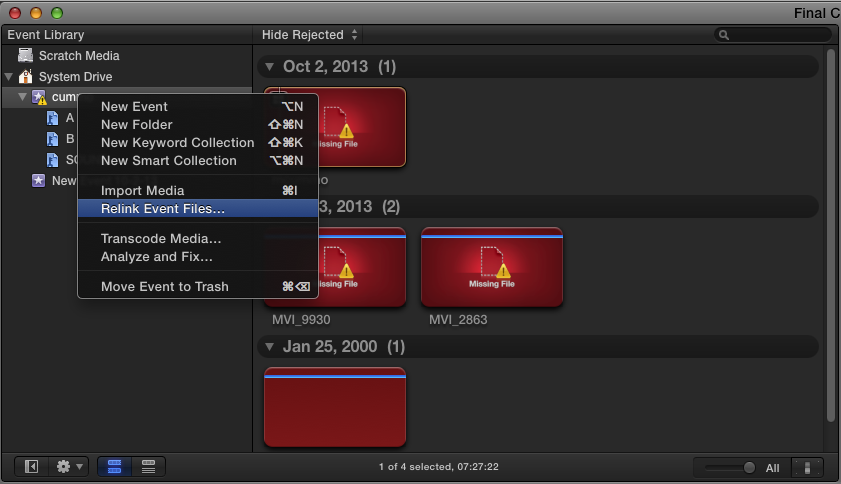Choose New Folder from context menu
The image size is (841, 484).
(x=198, y=124)
